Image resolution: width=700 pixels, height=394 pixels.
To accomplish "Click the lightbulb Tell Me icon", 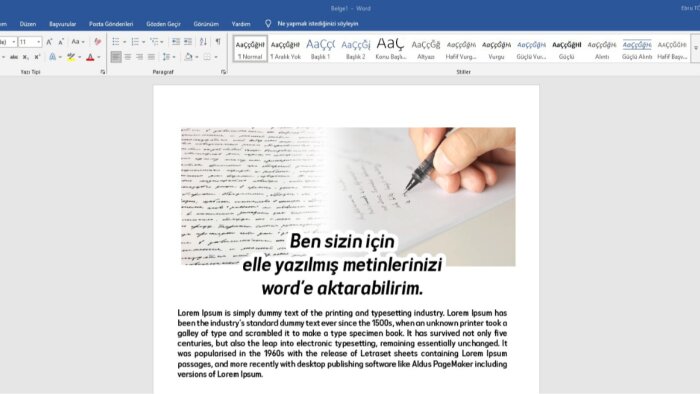I will click(x=268, y=24).
